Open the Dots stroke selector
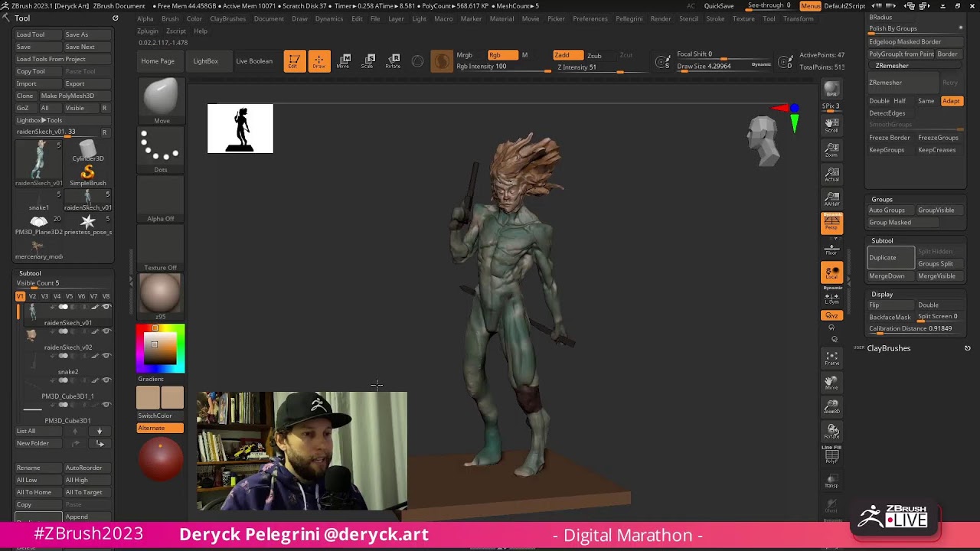The height and width of the screenshot is (551, 980). 161,150
